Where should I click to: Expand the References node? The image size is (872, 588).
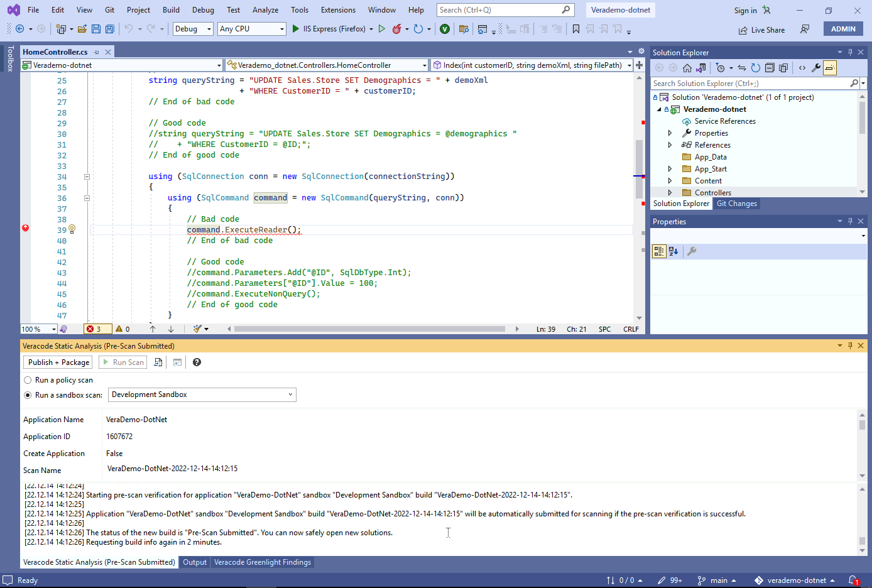(670, 145)
